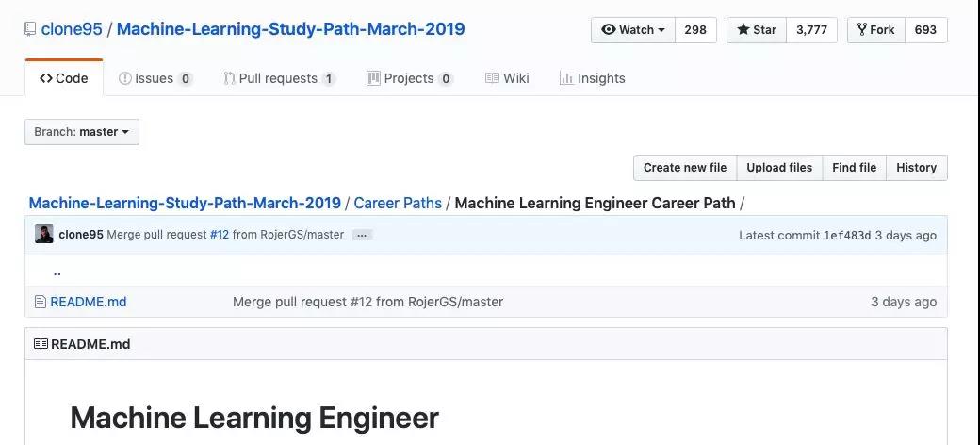Viewport: 980px width, 445px height.
Task: Go up to the parent directory (..)
Action: click(57, 272)
